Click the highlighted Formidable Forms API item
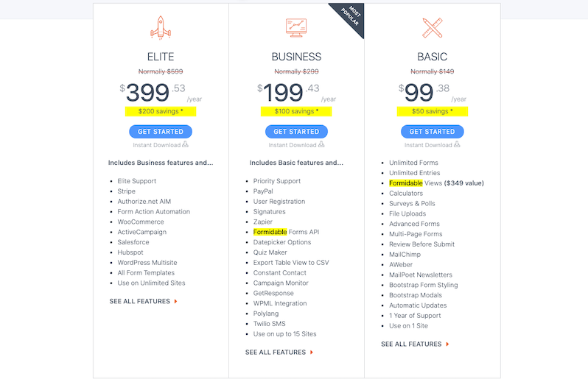Image resolution: width=588 pixels, height=382 pixels. [286, 232]
